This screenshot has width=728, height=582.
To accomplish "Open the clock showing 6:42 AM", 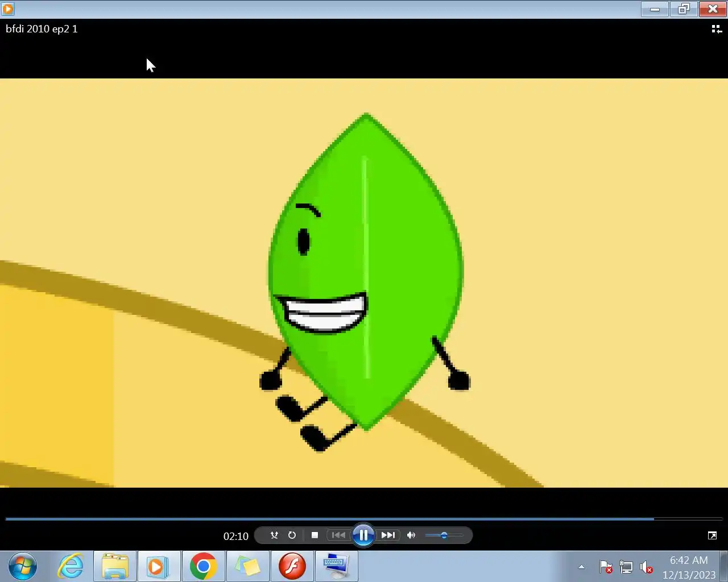I will pyautogui.click(x=689, y=567).
